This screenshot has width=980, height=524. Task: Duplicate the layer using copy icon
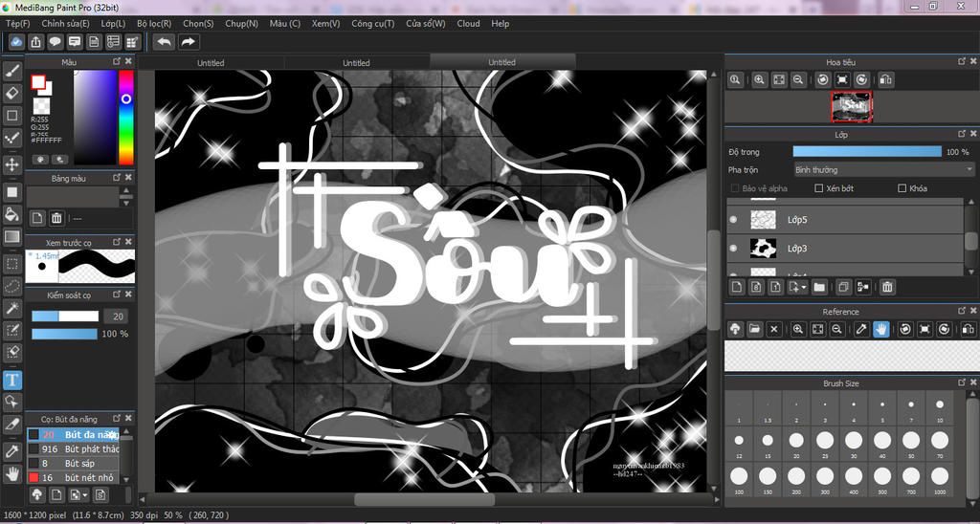844,287
